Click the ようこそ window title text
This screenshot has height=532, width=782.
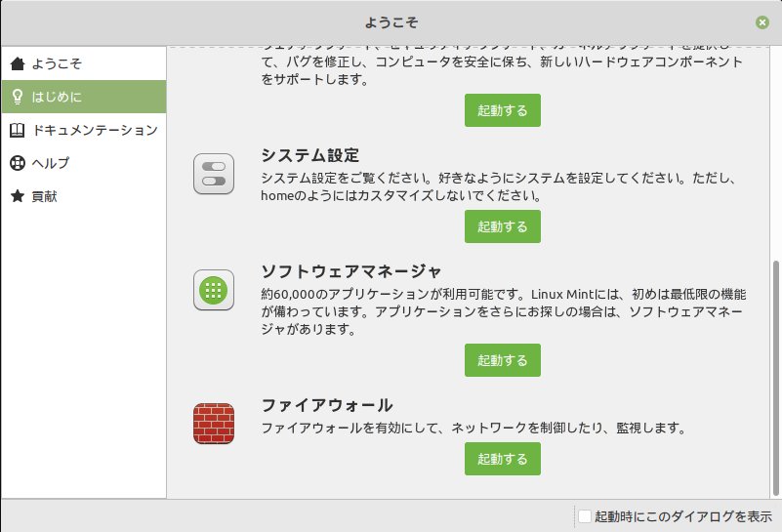[x=391, y=22]
